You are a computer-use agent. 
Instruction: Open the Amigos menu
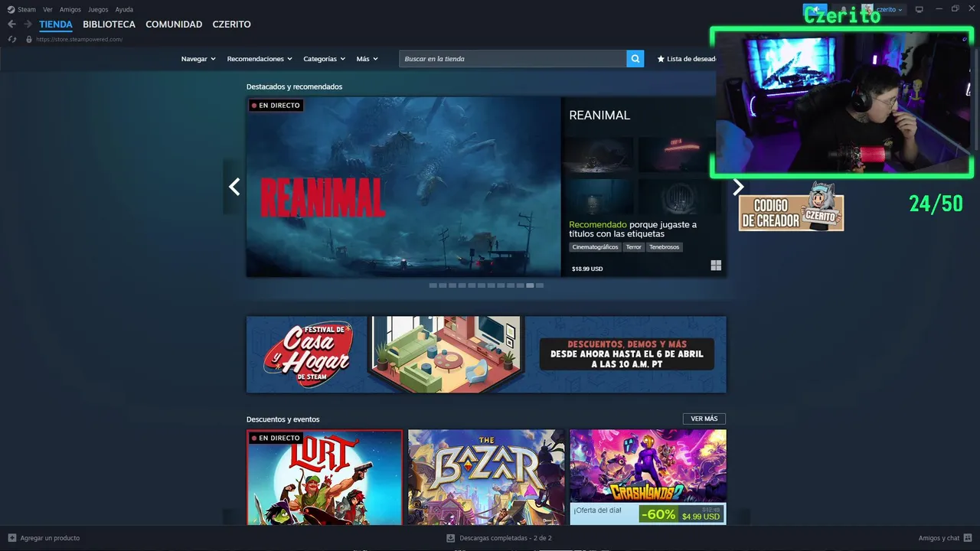pyautogui.click(x=70, y=9)
